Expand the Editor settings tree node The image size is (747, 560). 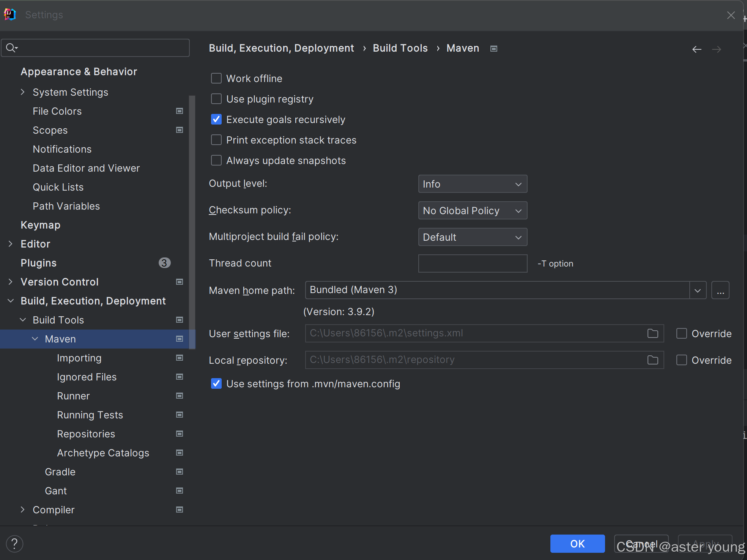point(11,244)
